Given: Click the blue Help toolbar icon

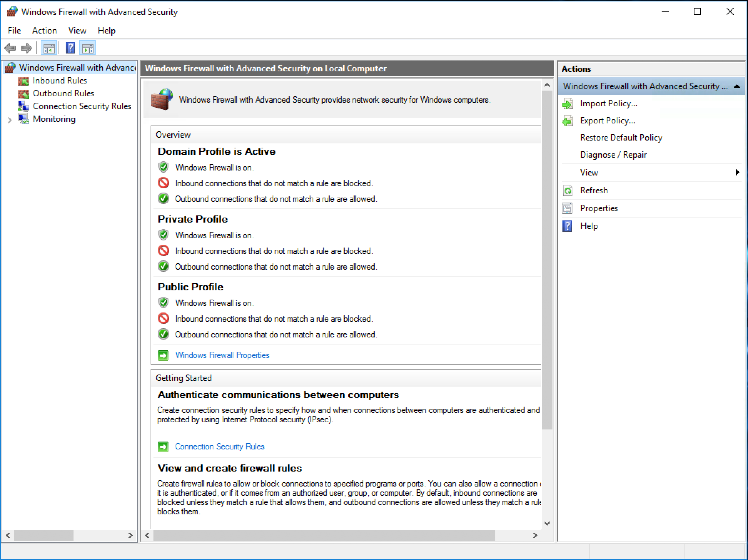Looking at the screenshot, I should (70, 48).
